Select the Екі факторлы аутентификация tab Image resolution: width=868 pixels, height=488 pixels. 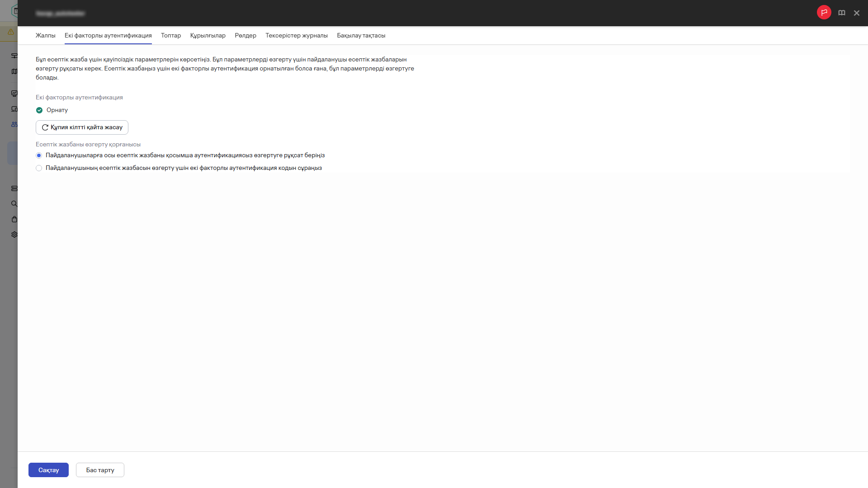coord(108,36)
